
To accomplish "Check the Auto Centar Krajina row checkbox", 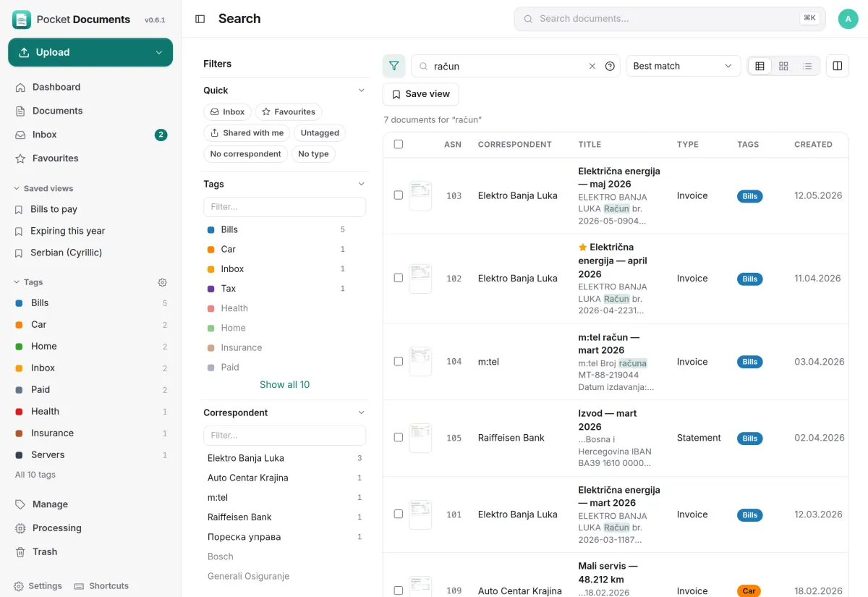I will point(399,590).
